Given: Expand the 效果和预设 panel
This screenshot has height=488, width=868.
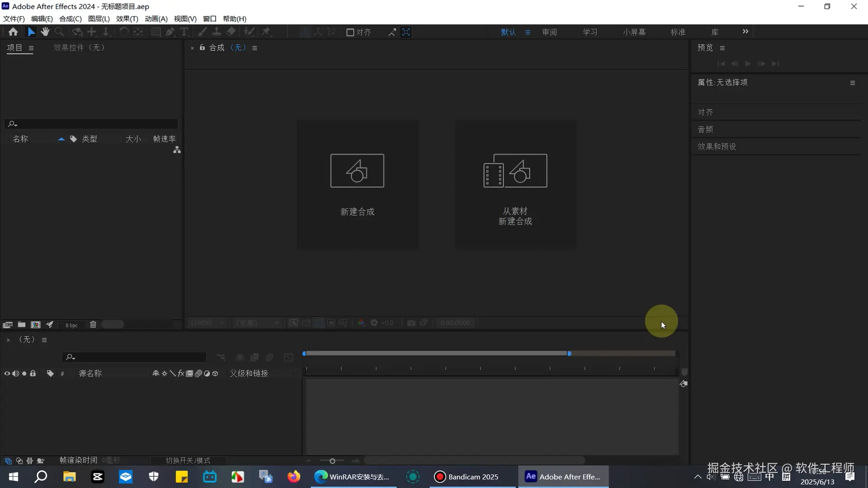Looking at the screenshot, I should (717, 146).
